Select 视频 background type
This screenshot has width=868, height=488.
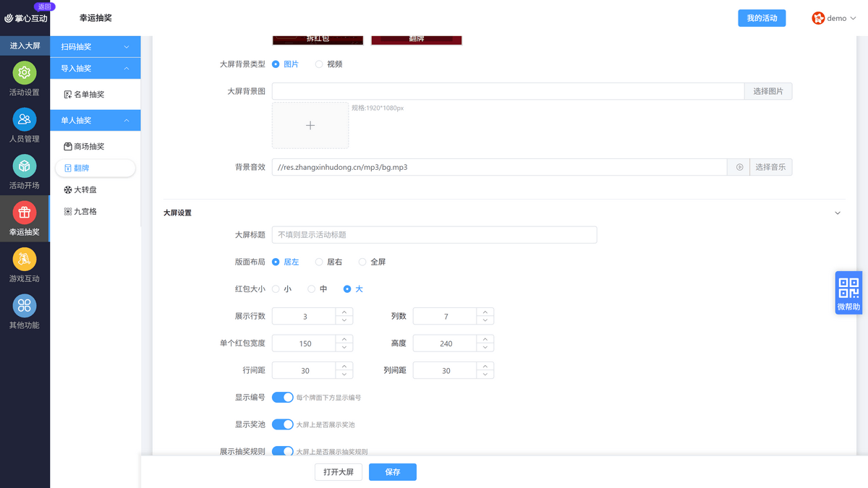pos(319,64)
